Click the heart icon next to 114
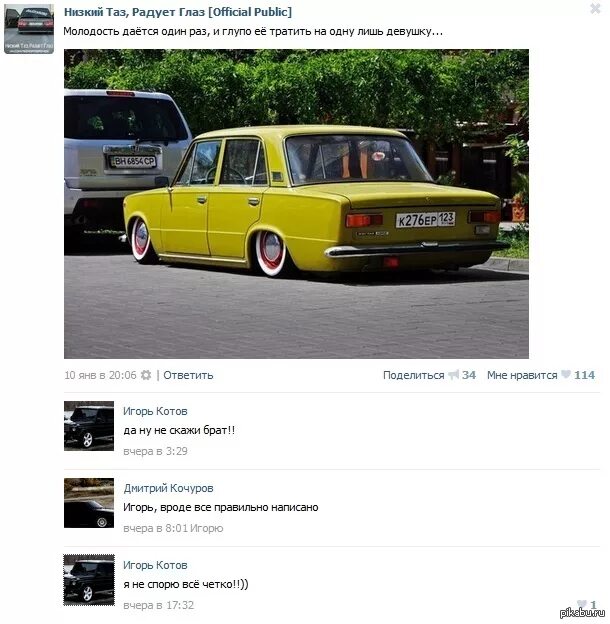Viewport: 610px width, 624px height. [x=565, y=374]
